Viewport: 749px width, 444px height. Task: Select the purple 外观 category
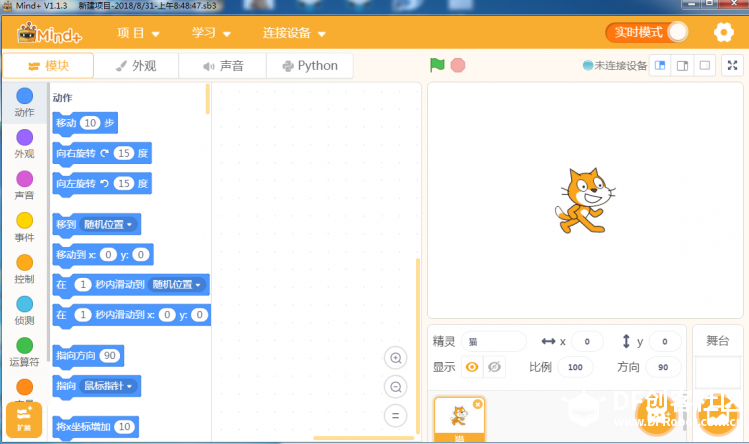click(24, 144)
